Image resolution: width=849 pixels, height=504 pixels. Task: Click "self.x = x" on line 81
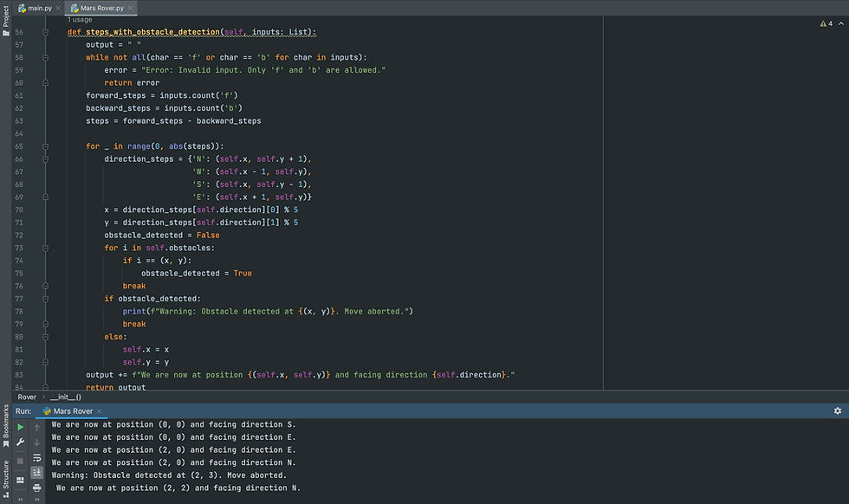(x=146, y=350)
